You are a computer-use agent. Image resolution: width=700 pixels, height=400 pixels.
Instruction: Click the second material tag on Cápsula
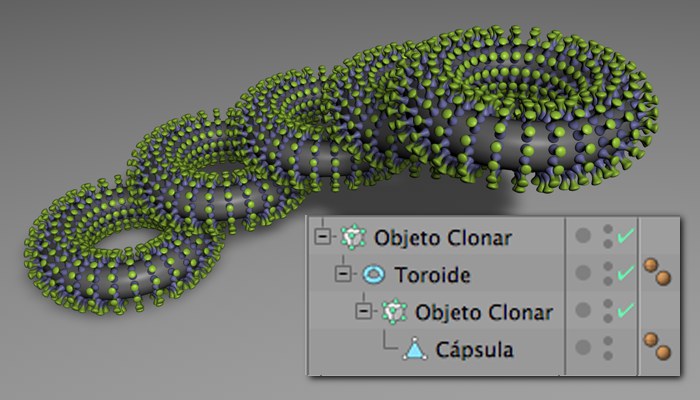663,353
